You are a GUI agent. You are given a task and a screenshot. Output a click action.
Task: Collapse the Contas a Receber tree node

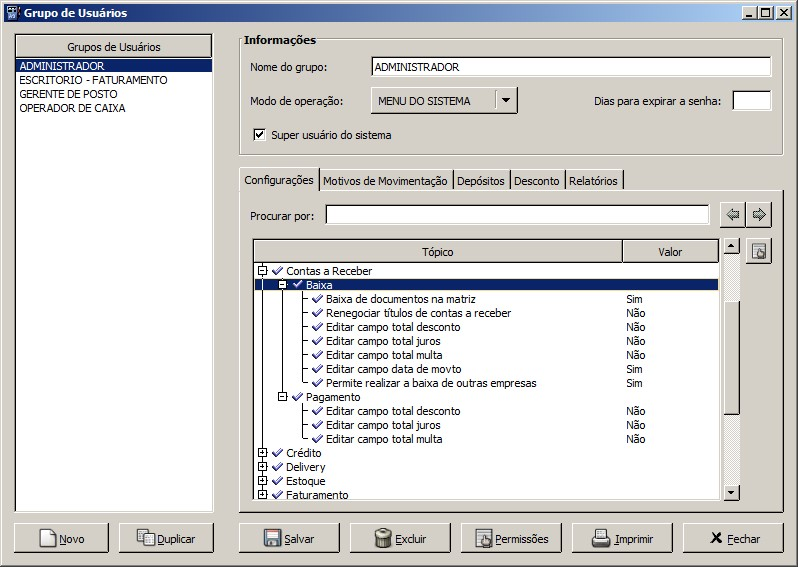pos(263,271)
